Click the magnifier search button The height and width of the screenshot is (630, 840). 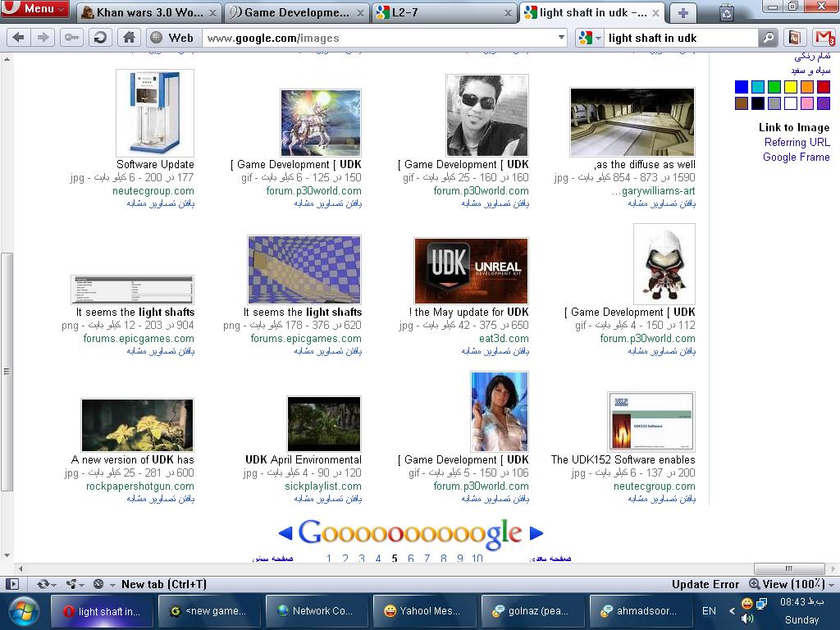coord(768,38)
